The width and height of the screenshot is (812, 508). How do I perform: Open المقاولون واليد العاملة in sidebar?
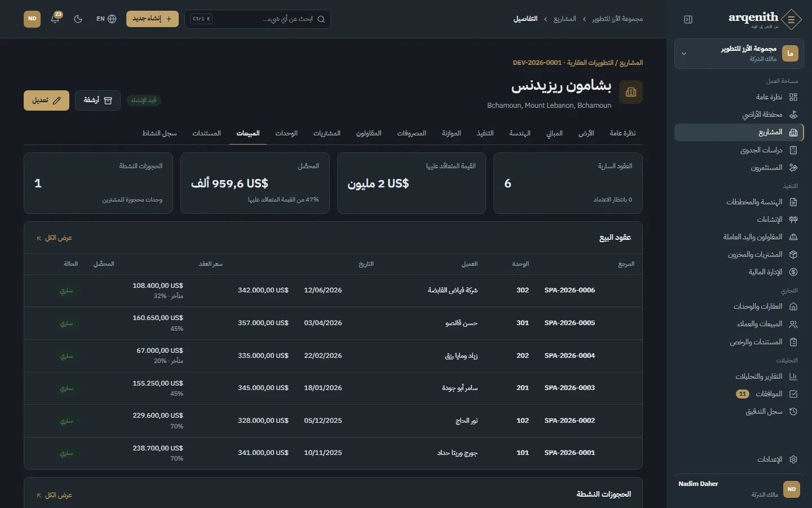(x=739, y=237)
